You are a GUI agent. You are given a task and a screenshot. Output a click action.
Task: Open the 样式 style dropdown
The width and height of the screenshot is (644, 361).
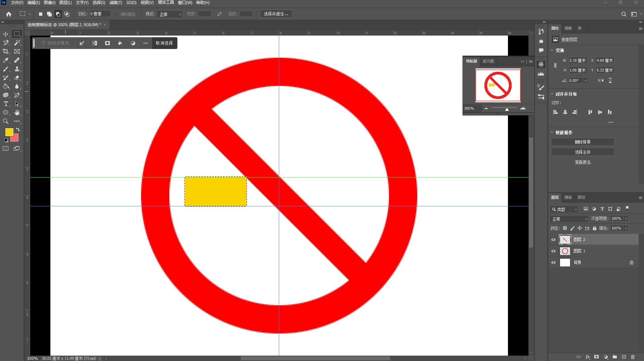coord(170,14)
